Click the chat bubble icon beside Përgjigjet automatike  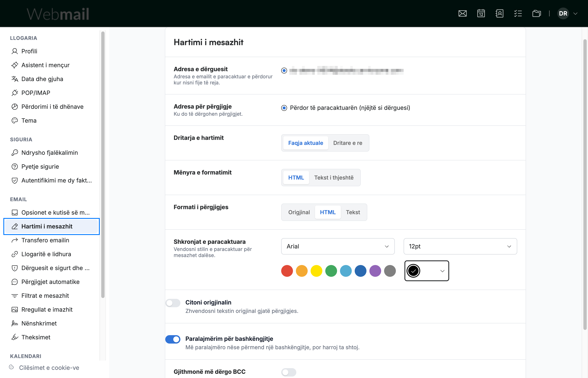(x=15, y=282)
